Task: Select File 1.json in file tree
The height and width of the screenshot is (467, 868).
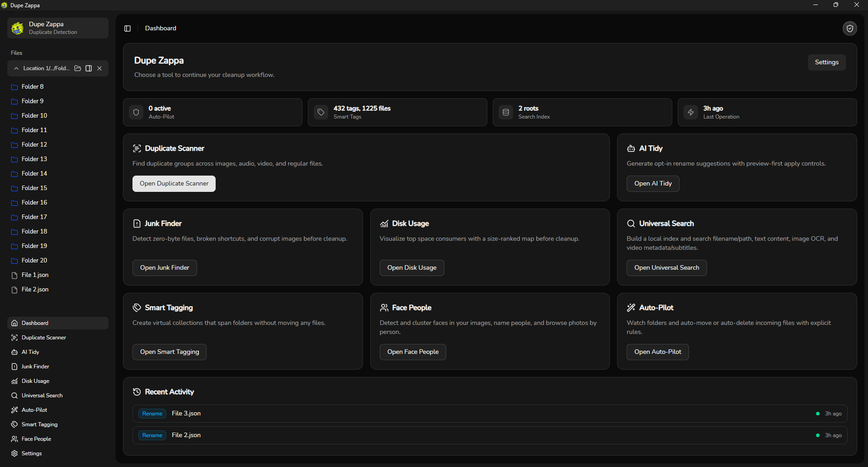Action: 58,275
